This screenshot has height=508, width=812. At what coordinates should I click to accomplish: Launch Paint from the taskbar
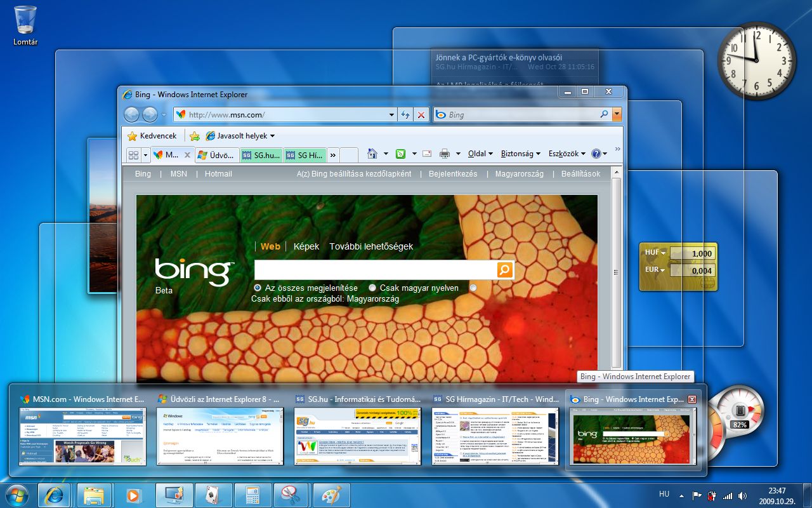331,495
